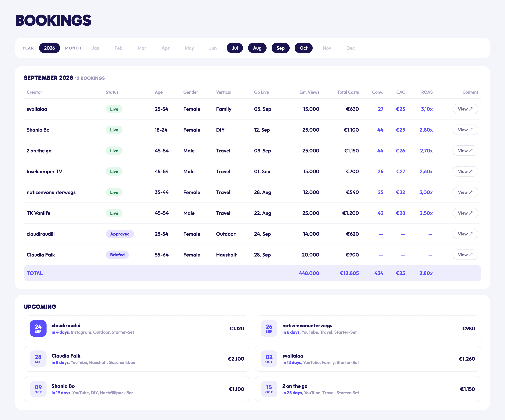Enable the Jun month filter
This screenshot has height=420, width=505.
213,48
